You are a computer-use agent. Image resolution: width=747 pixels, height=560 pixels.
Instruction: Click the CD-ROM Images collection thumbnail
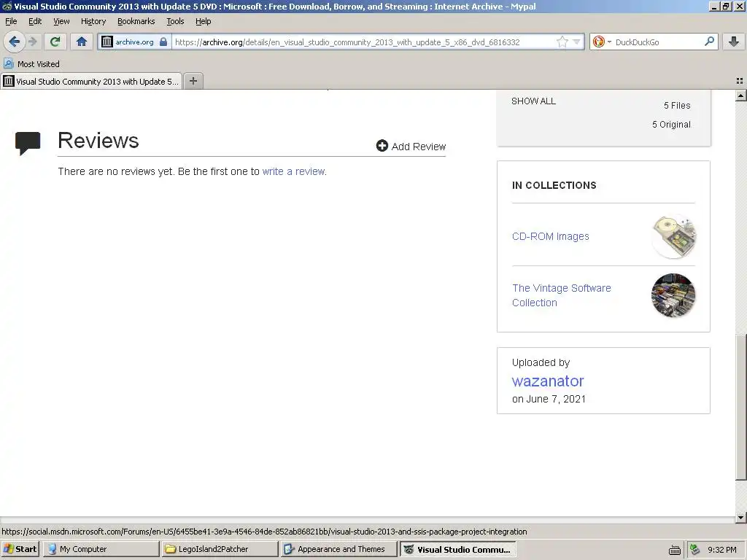coord(673,237)
